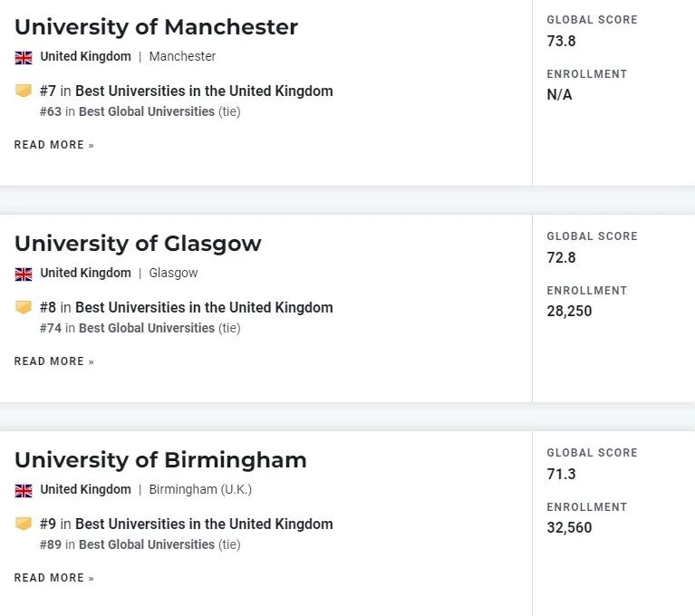The height and width of the screenshot is (616, 695).
Task: Click the UK flag icon in Birmingham listing
Action: click(24, 491)
